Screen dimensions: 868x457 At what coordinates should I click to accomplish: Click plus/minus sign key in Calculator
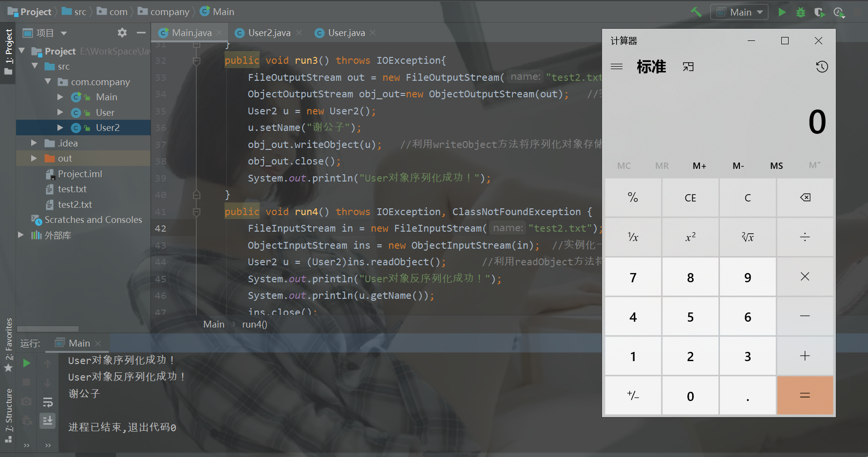[x=633, y=396]
